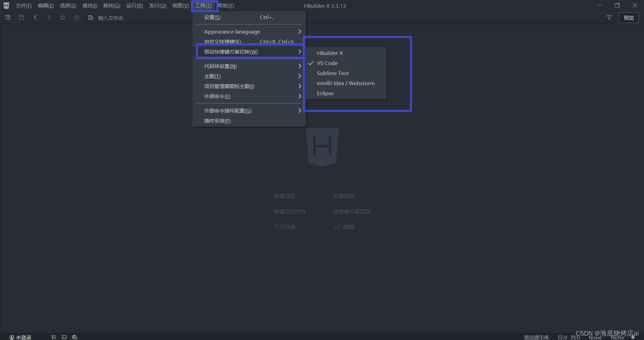
Task: Click the new file toolbar icon
Action: [8, 17]
